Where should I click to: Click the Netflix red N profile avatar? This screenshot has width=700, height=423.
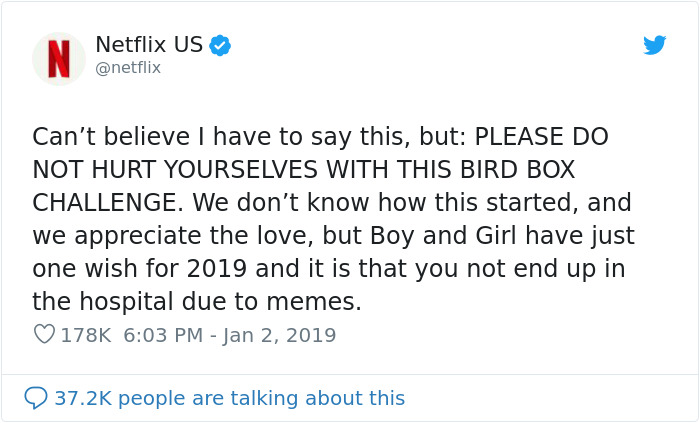click(59, 58)
